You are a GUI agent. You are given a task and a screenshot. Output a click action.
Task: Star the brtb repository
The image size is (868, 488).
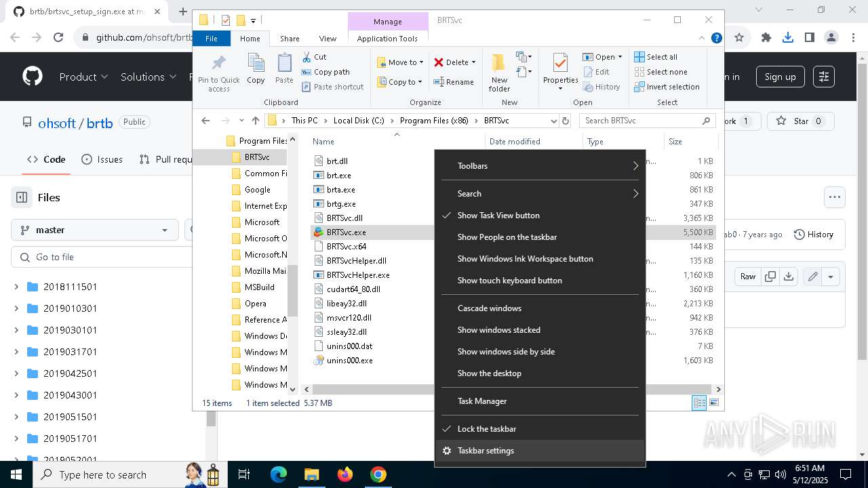point(800,121)
